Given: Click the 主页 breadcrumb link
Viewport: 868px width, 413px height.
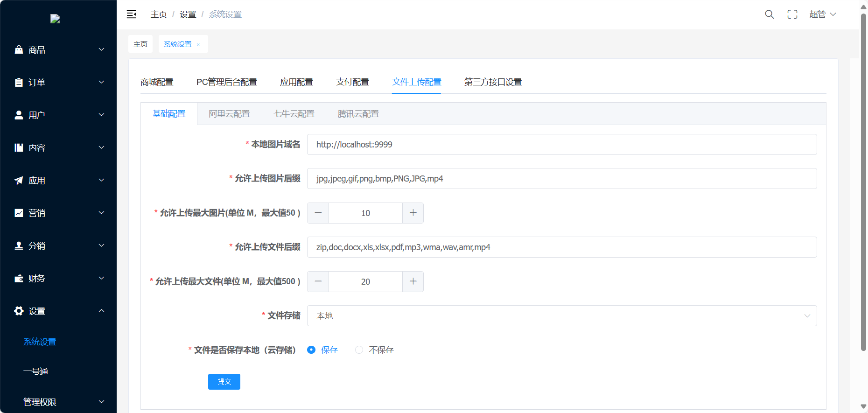Looking at the screenshot, I should pyautogui.click(x=159, y=14).
